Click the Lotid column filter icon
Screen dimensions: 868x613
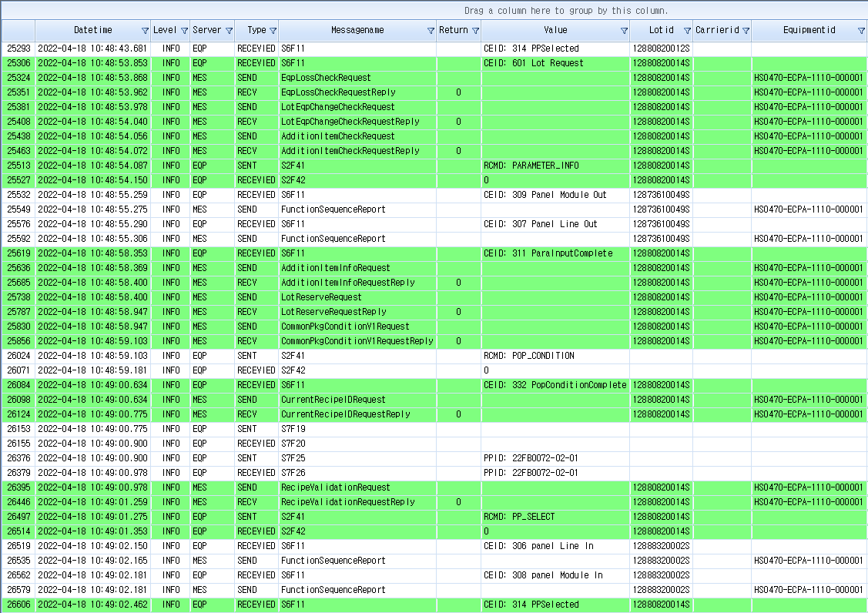pos(687,31)
